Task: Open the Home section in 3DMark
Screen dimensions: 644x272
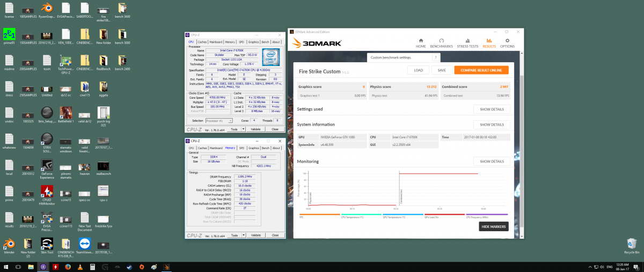Action: (421, 43)
